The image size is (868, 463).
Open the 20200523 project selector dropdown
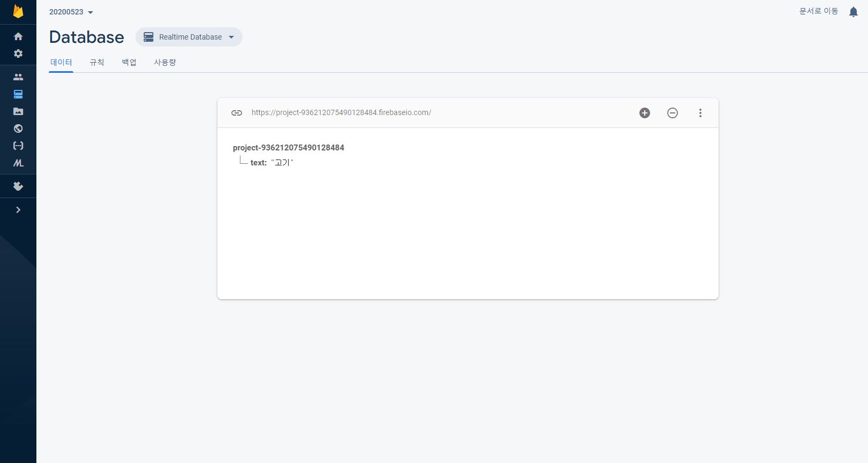pos(71,12)
